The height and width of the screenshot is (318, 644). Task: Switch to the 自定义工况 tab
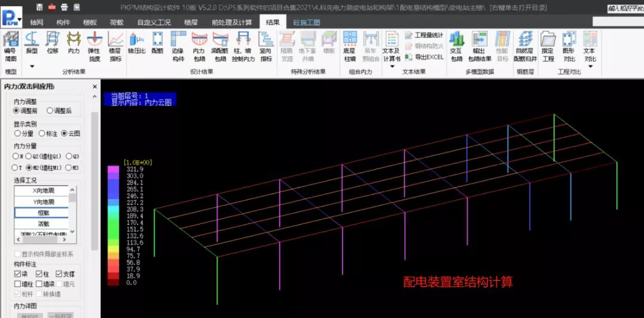(x=154, y=23)
